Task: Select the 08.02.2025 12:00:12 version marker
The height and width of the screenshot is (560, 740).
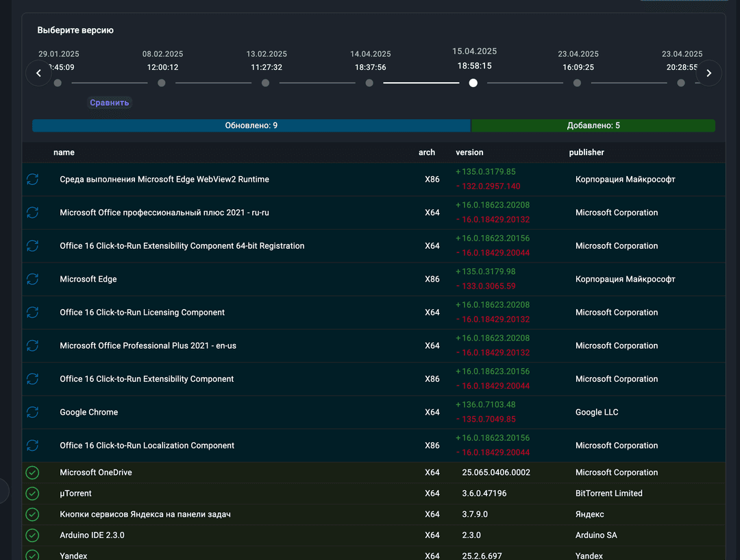Action: pos(162,83)
